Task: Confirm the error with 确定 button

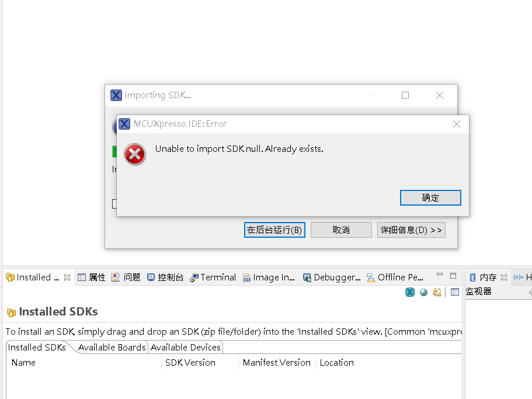Action: pyautogui.click(x=430, y=197)
